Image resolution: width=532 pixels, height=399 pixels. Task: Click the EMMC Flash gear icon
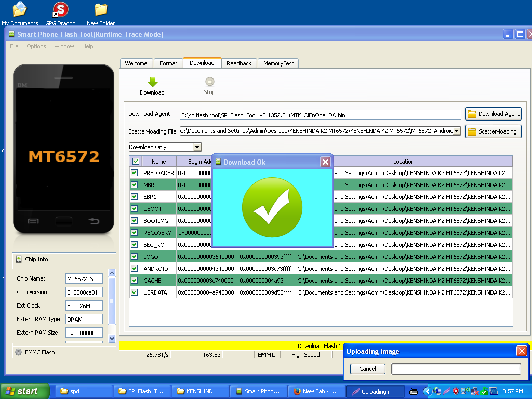[x=19, y=352]
